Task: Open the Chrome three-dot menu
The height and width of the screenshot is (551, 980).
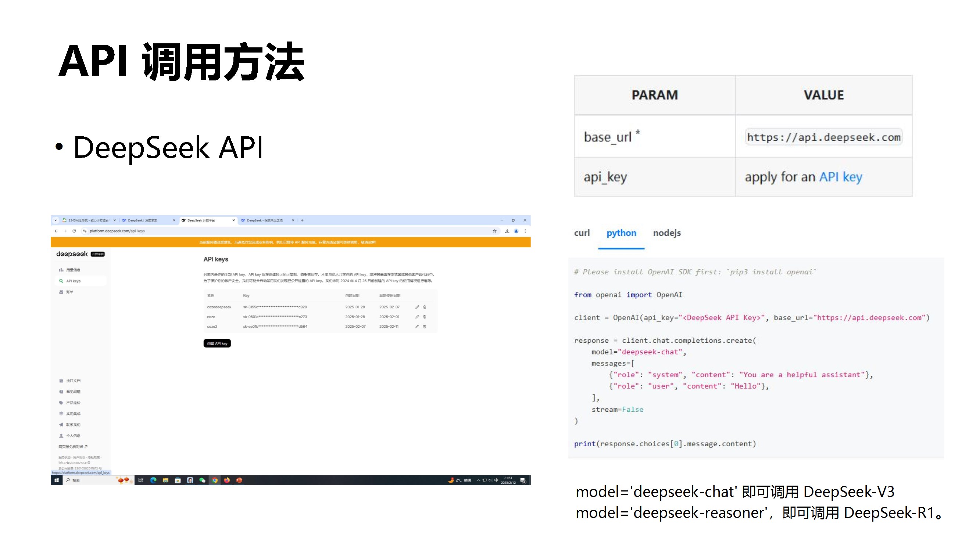Action: tap(525, 231)
